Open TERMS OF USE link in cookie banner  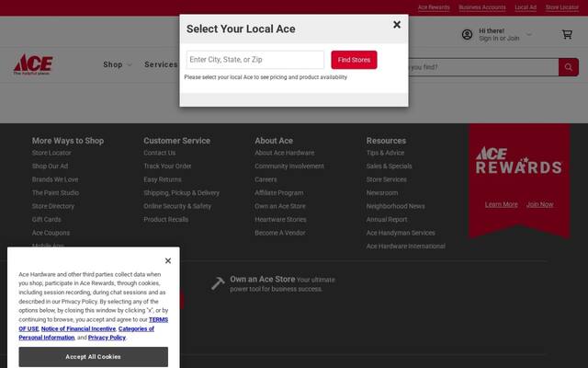pos(158,319)
